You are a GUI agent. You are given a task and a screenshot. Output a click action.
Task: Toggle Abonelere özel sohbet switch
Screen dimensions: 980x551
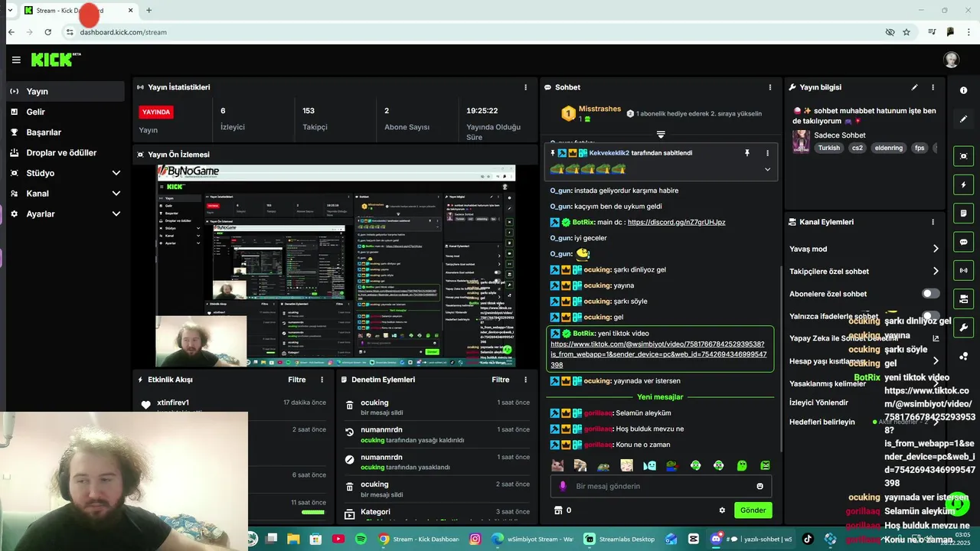(930, 294)
